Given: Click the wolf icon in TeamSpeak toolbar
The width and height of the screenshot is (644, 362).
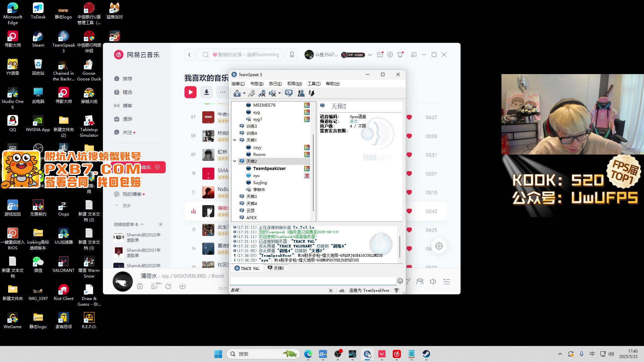Looking at the screenshot, I should coord(312,93).
